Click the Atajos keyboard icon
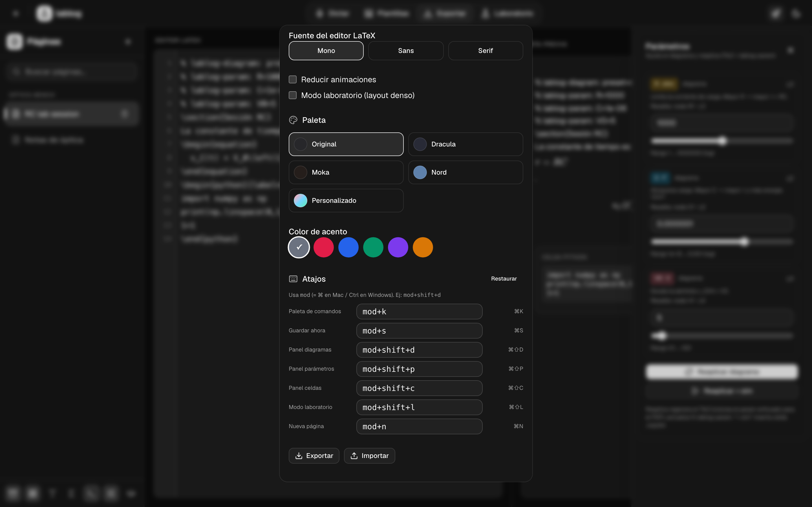812x507 pixels. pyautogui.click(x=293, y=279)
